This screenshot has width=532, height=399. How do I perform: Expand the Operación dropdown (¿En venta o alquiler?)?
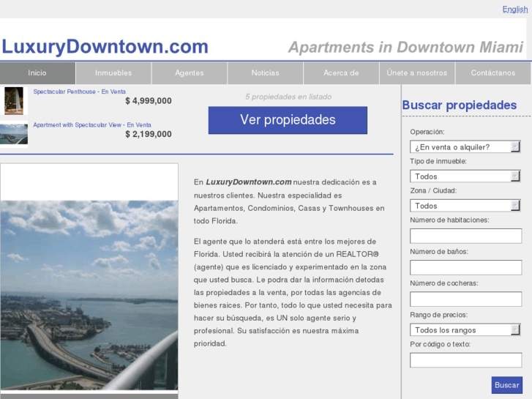tap(465, 147)
